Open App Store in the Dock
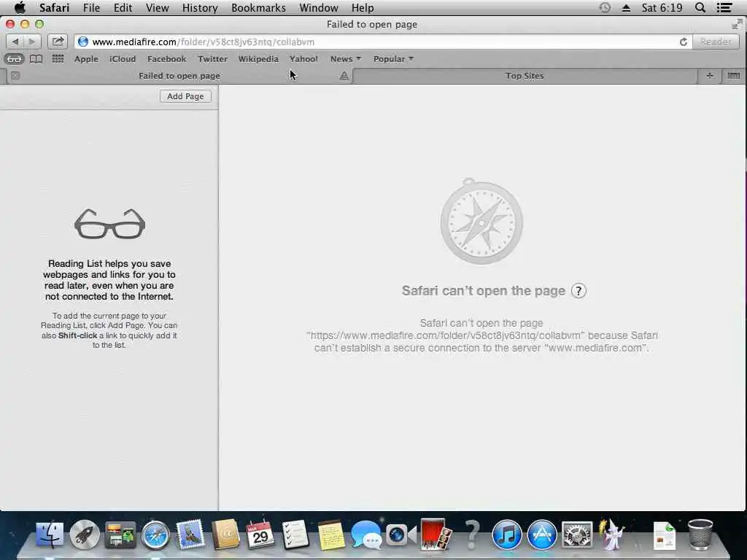The height and width of the screenshot is (560, 747). pyautogui.click(x=542, y=534)
